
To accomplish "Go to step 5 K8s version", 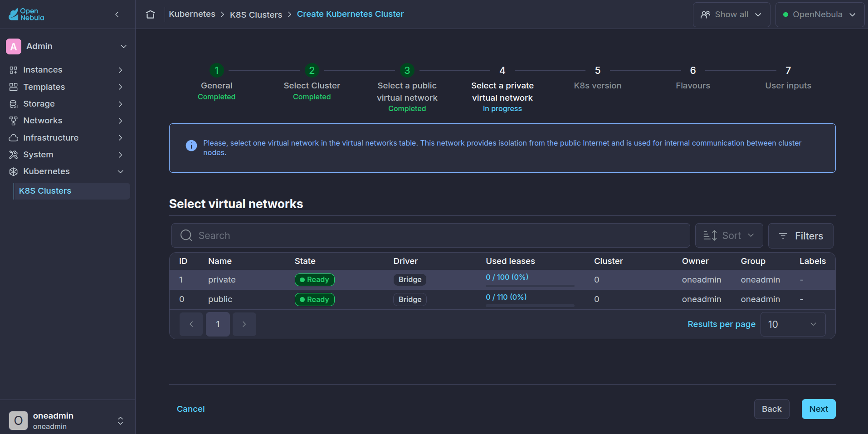I will (598, 70).
